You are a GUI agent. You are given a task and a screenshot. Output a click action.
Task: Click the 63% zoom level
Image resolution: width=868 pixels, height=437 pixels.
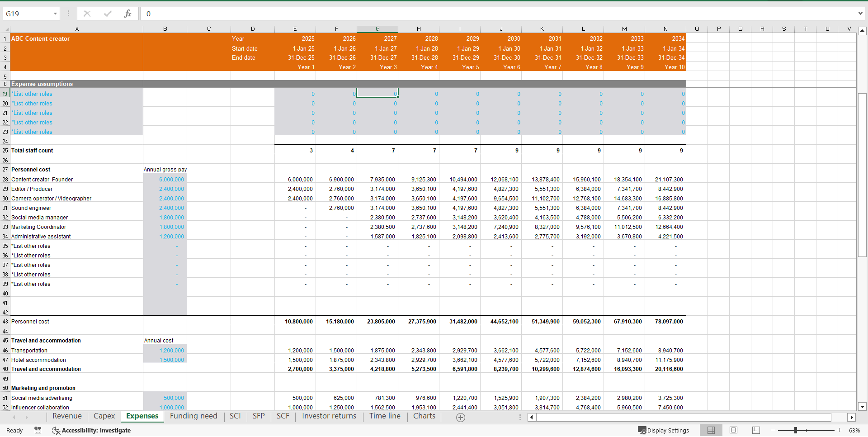(854, 430)
